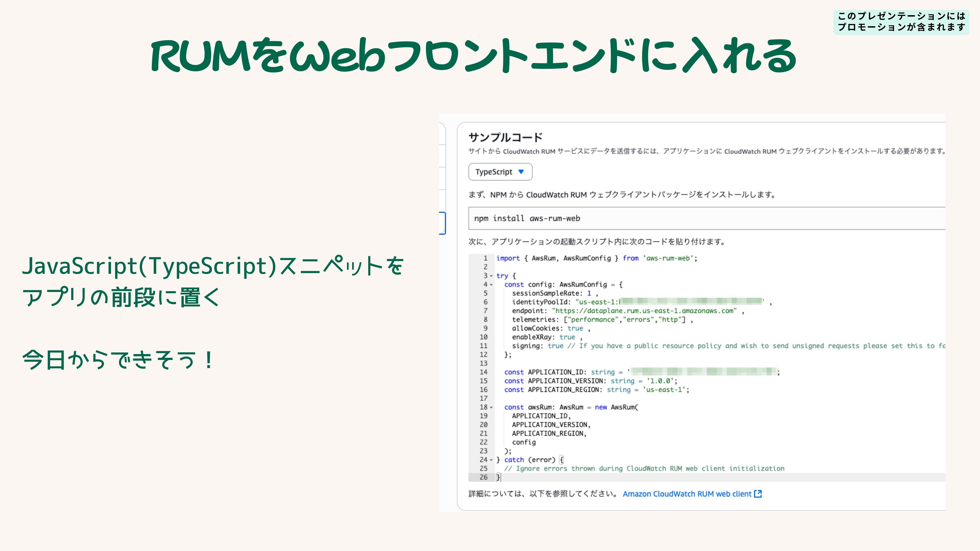Image resolution: width=980 pixels, height=551 pixels.
Task: Click the catch (error) line
Action: (530, 460)
